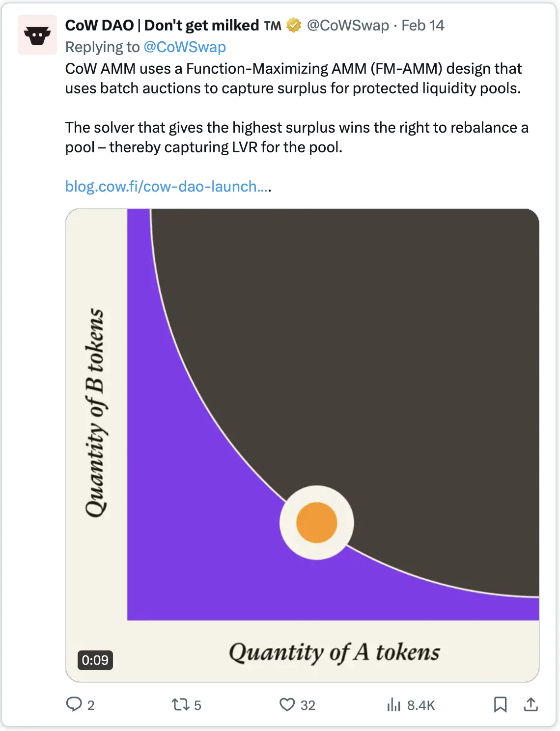Click @CoWSwap in the "Replying to" line
This screenshot has width=560, height=731.
(x=185, y=47)
